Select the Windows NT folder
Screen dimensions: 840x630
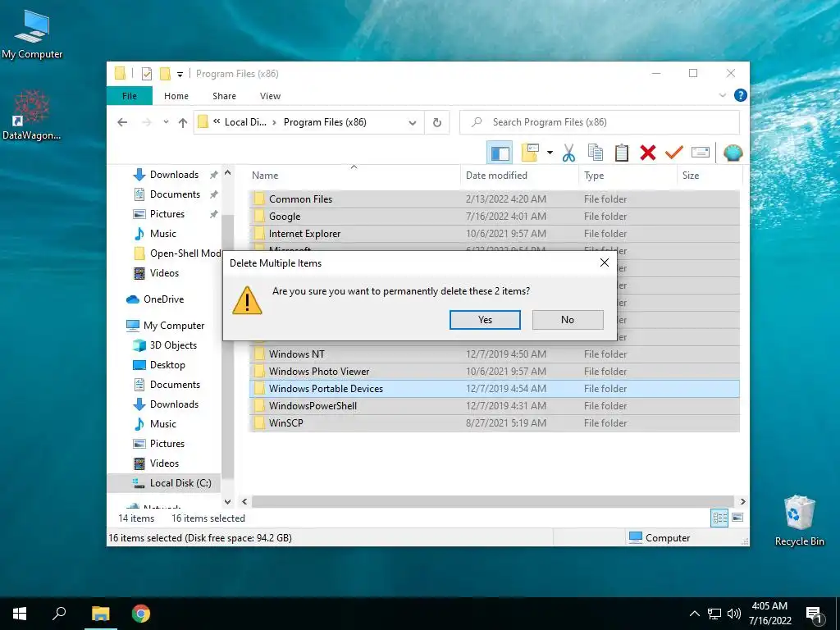(x=495, y=354)
